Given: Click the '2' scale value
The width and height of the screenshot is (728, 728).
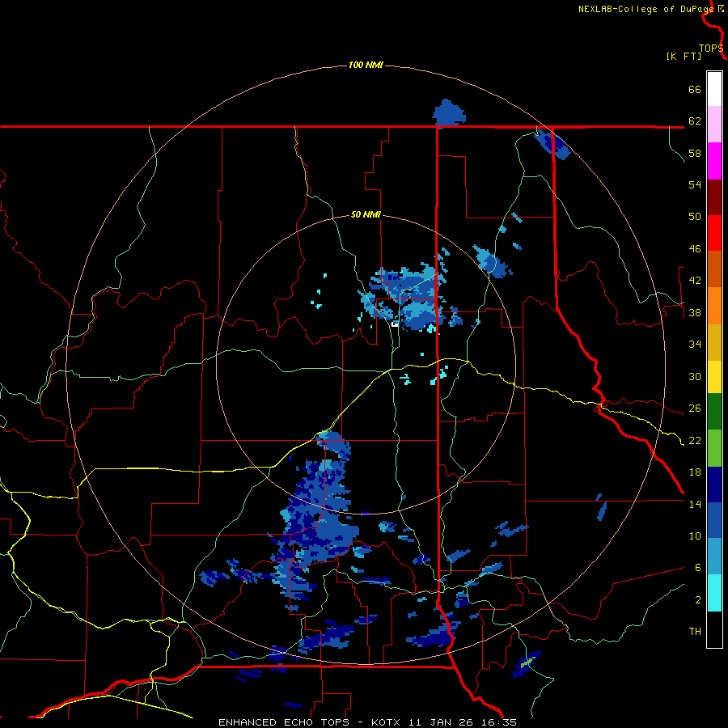Looking at the screenshot, I should [x=698, y=600].
